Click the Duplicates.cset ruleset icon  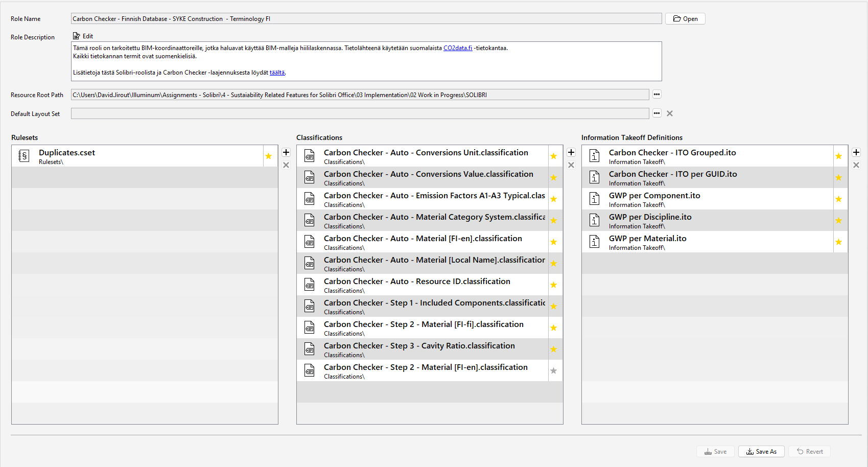[24, 155]
